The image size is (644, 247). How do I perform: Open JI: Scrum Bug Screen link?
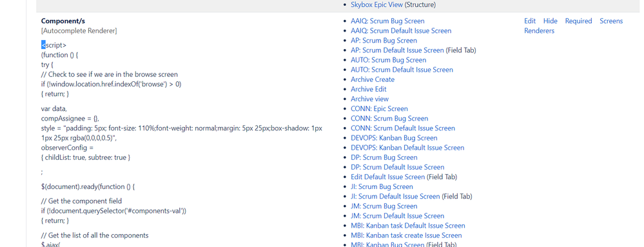pyautogui.click(x=382, y=186)
